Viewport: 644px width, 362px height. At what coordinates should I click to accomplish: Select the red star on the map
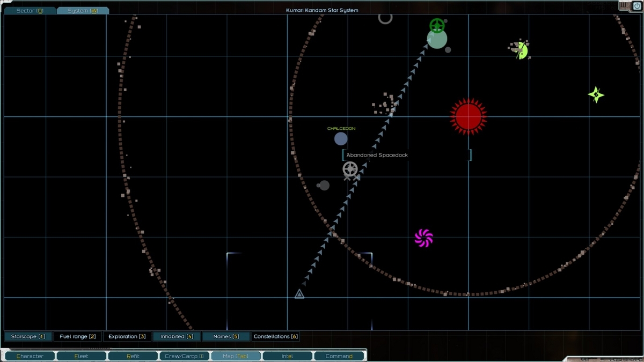pyautogui.click(x=469, y=116)
